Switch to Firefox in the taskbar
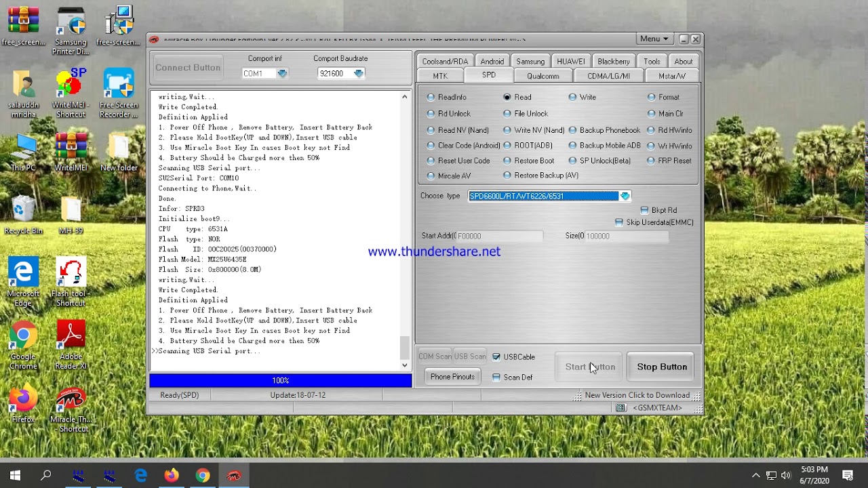The height and width of the screenshot is (488, 868). 172,475
